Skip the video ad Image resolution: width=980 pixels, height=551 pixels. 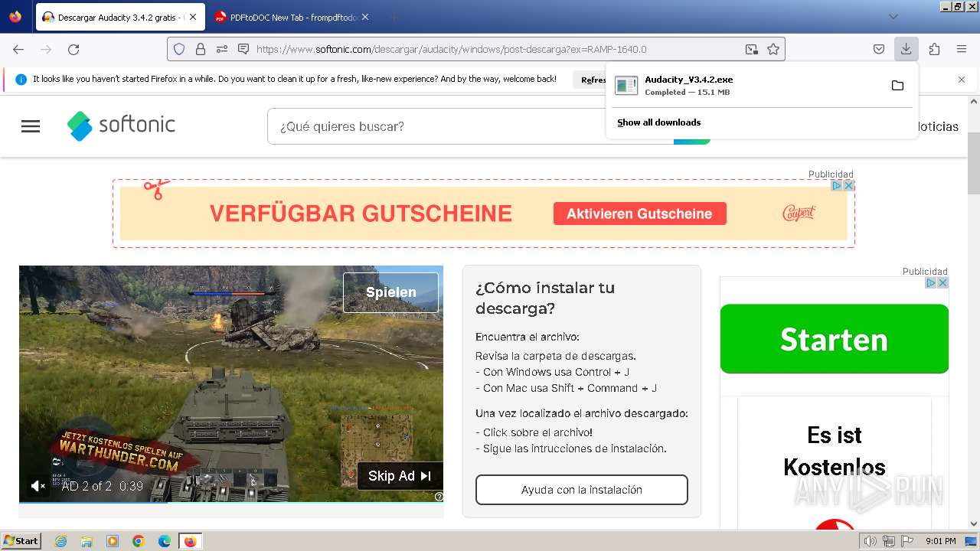pyautogui.click(x=400, y=476)
